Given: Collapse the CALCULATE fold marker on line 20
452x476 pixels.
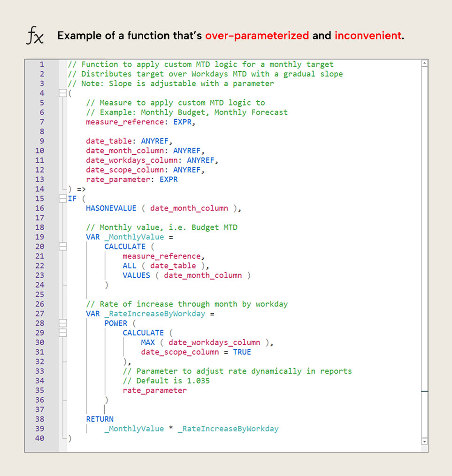Looking at the screenshot, I should (x=63, y=246).
